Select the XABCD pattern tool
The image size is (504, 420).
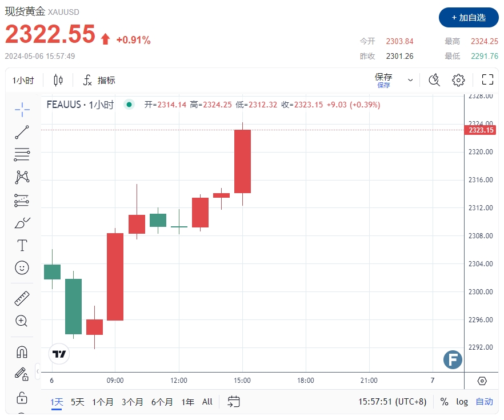[22, 177]
